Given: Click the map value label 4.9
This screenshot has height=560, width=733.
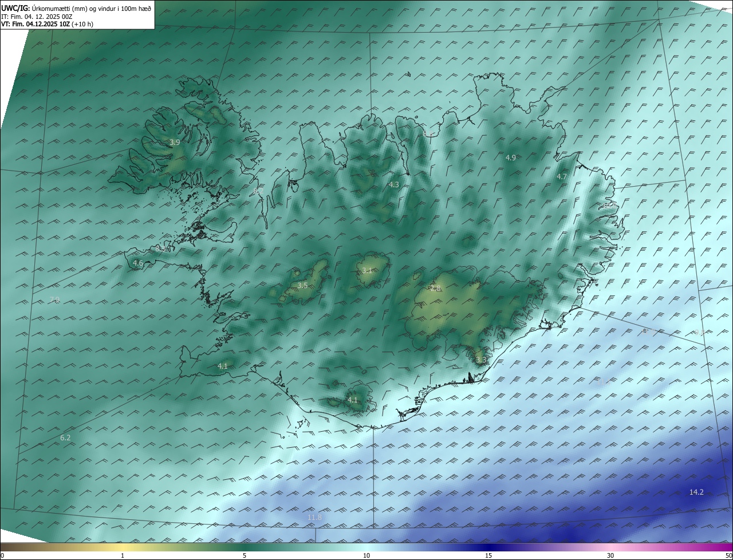Looking at the screenshot, I should click(x=510, y=157).
